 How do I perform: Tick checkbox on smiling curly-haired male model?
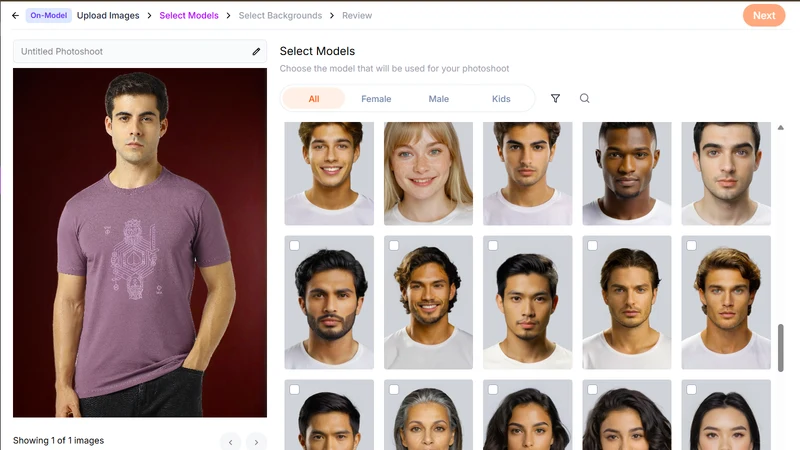pos(394,246)
